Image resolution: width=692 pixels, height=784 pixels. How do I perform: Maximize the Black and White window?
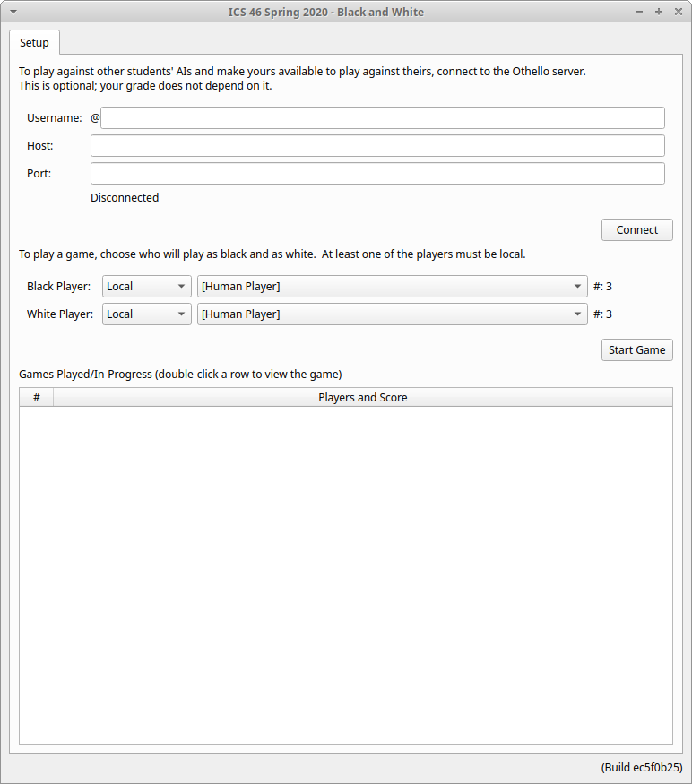click(x=659, y=12)
